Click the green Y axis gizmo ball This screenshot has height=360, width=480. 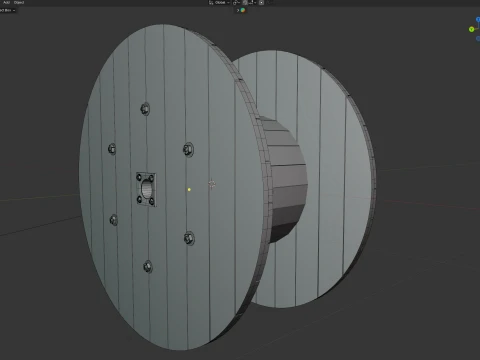[471, 29]
